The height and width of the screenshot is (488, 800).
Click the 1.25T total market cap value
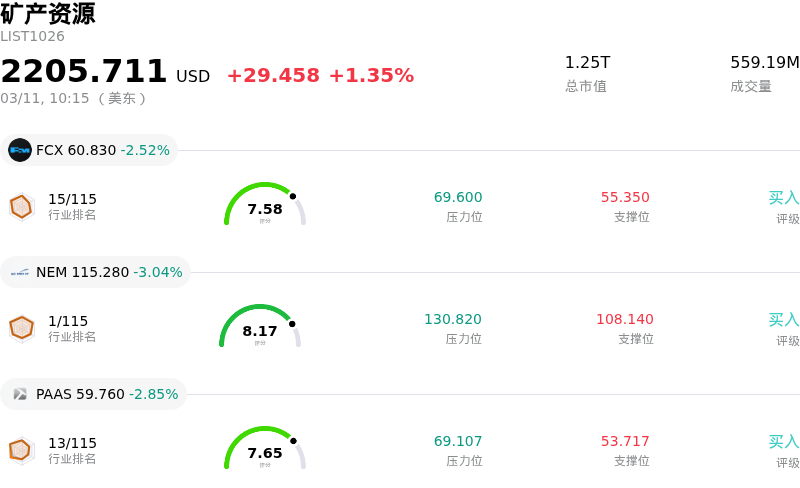pos(587,62)
